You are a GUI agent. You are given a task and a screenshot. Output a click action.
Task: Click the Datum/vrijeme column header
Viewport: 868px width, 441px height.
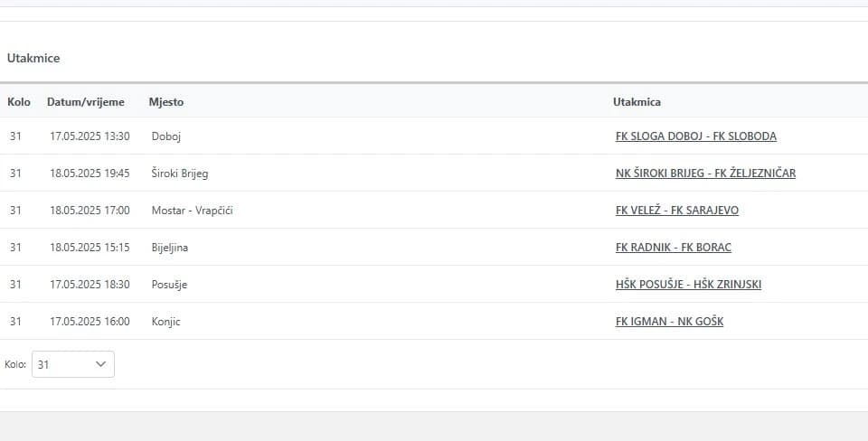coord(86,102)
